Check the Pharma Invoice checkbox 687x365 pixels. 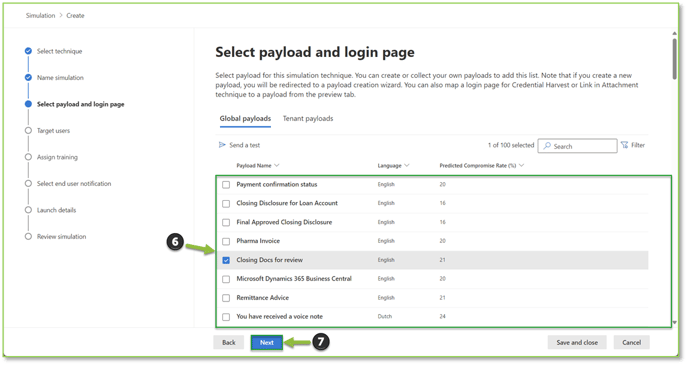(x=226, y=241)
